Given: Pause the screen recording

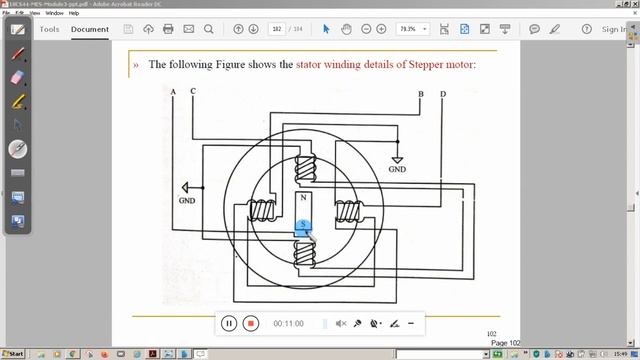Looking at the screenshot, I should click(x=229, y=324).
